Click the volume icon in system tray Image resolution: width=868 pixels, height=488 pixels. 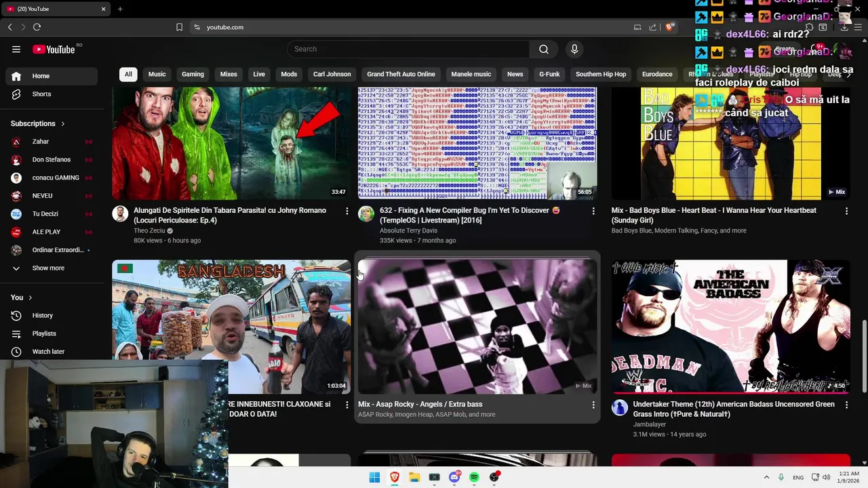[826, 477]
